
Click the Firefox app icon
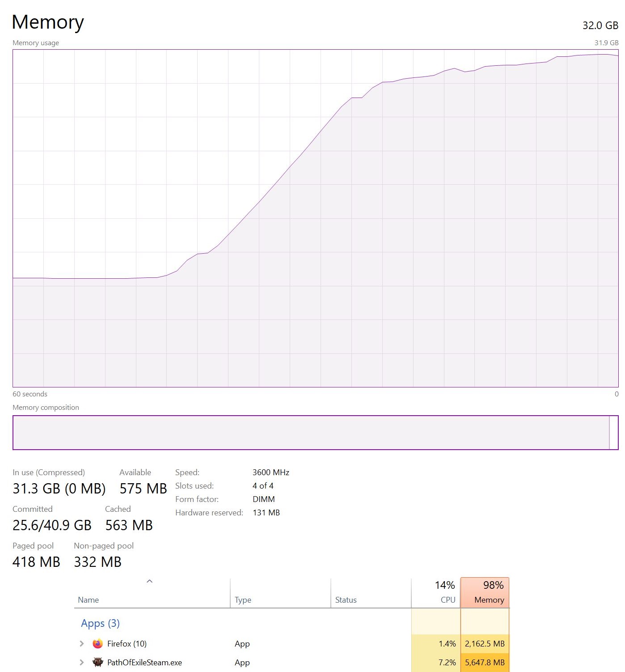[x=97, y=643]
